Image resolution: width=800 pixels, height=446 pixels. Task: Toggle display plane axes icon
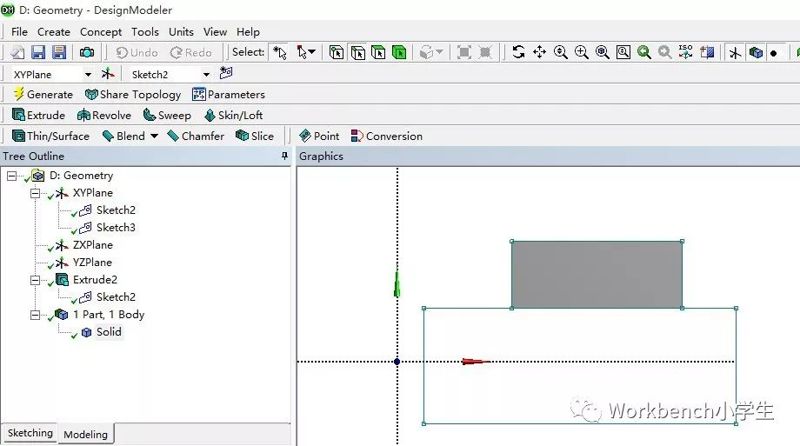coord(735,53)
